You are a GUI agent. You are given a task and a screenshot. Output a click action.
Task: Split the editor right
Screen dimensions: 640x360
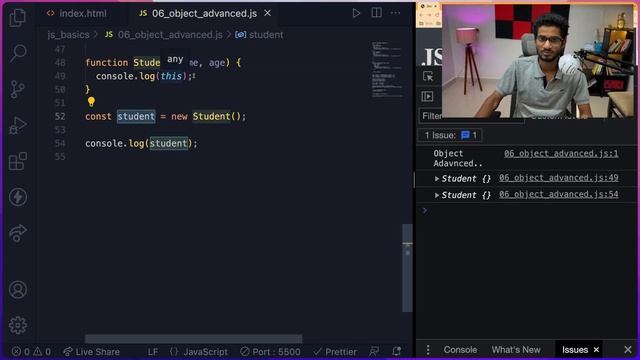(376, 13)
